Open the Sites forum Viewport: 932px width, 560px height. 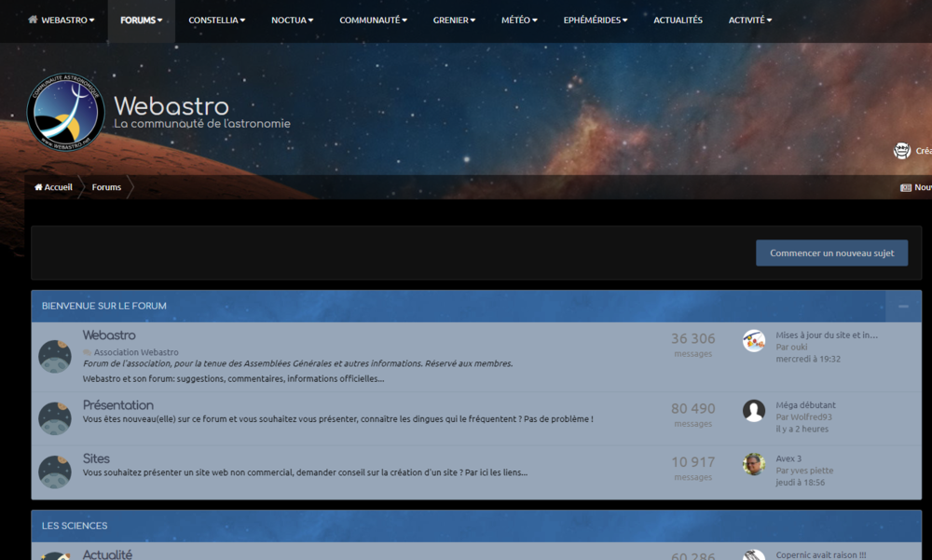(x=96, y=459)
